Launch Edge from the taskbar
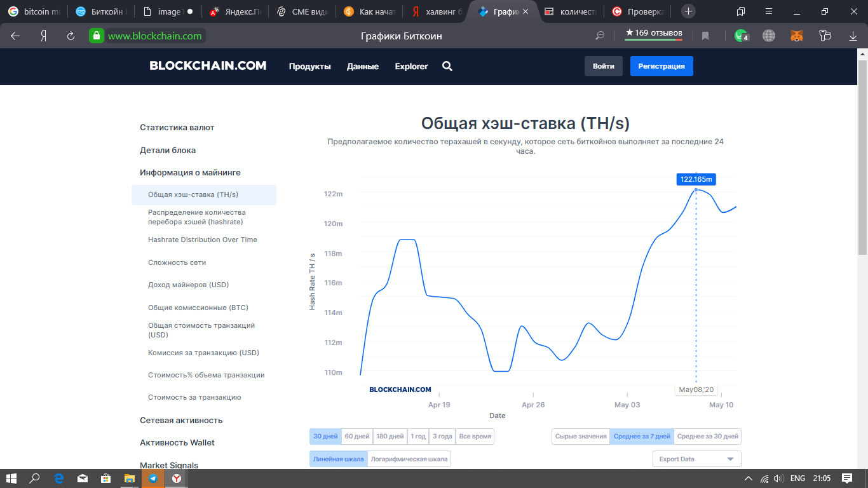The width and height of the screenshot is (868, 488). point(59,478)
